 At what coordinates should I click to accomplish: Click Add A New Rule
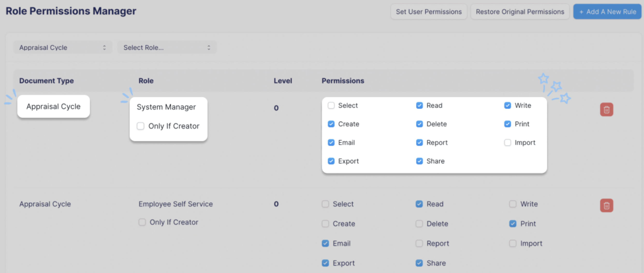(x=607, y=12)
